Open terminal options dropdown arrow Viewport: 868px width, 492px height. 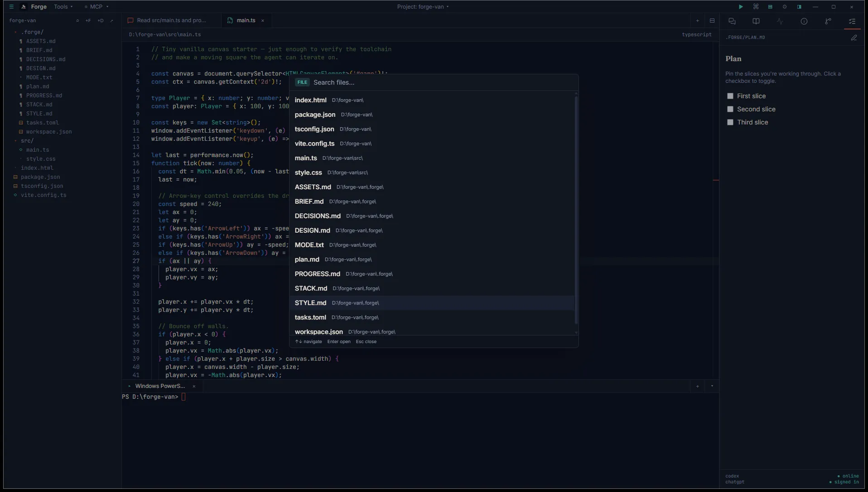(x=712, y=386)
